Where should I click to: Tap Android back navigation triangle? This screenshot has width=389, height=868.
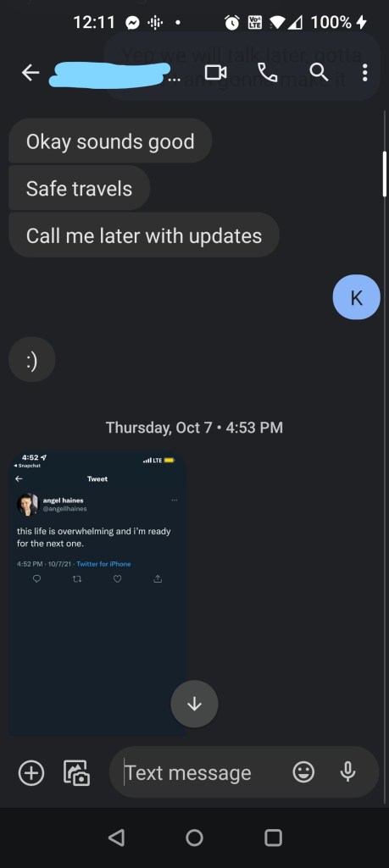116,837
